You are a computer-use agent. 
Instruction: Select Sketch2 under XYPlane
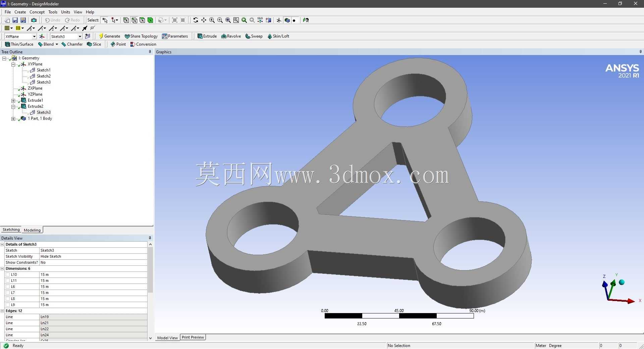(x=44, y=76)
